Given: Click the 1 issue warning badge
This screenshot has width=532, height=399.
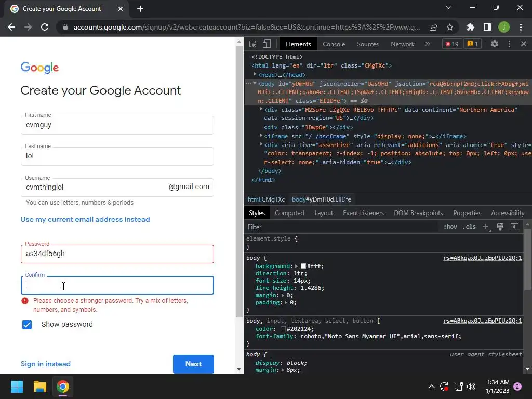Looking at the screenshot, I should pos(472,44).
